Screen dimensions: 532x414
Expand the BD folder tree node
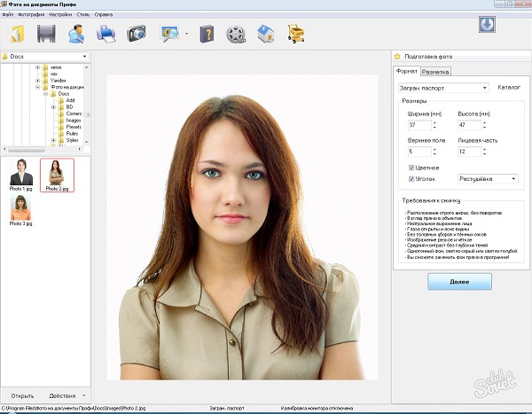click(53, 107)
